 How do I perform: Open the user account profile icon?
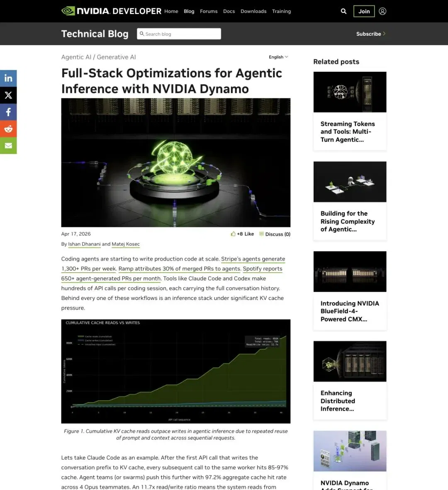point(382,11)
